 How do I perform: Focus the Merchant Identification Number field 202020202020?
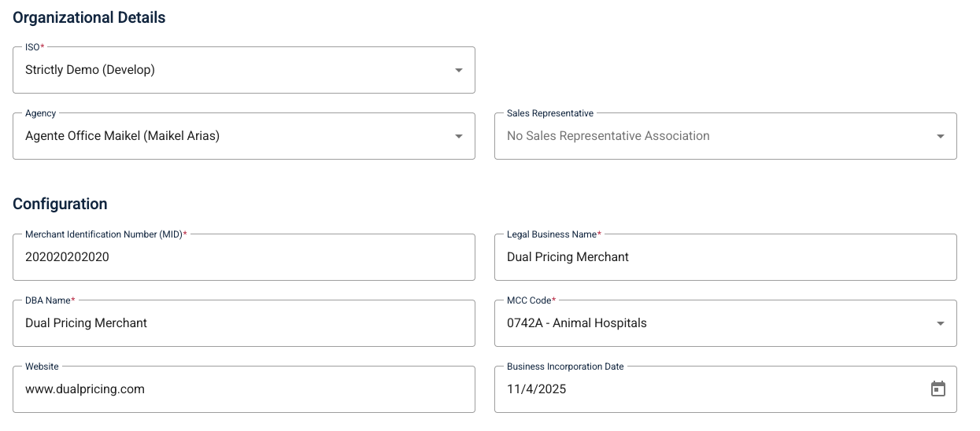[244, 257]
